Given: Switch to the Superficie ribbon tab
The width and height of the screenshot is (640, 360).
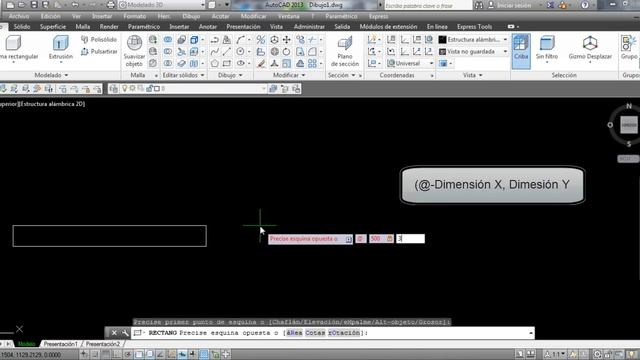Looking at the screenshot, I should [x=53, y=27].
